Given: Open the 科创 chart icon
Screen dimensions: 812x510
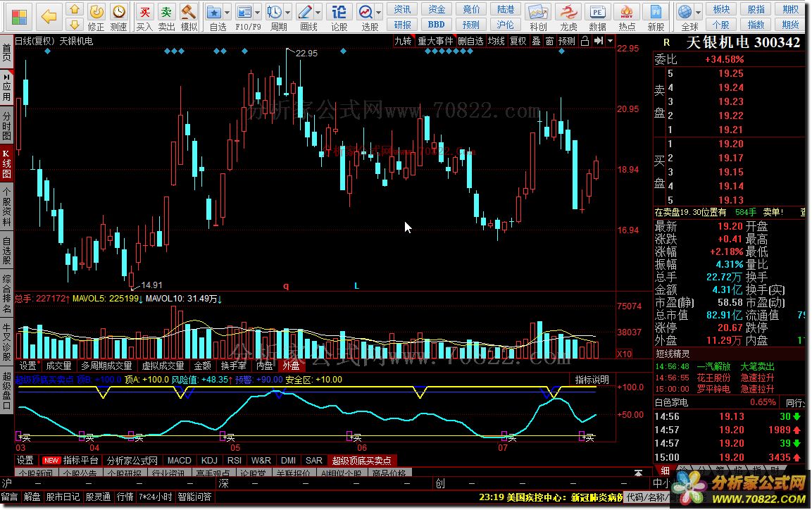Looking at the screenshot, I should (538, 11).
